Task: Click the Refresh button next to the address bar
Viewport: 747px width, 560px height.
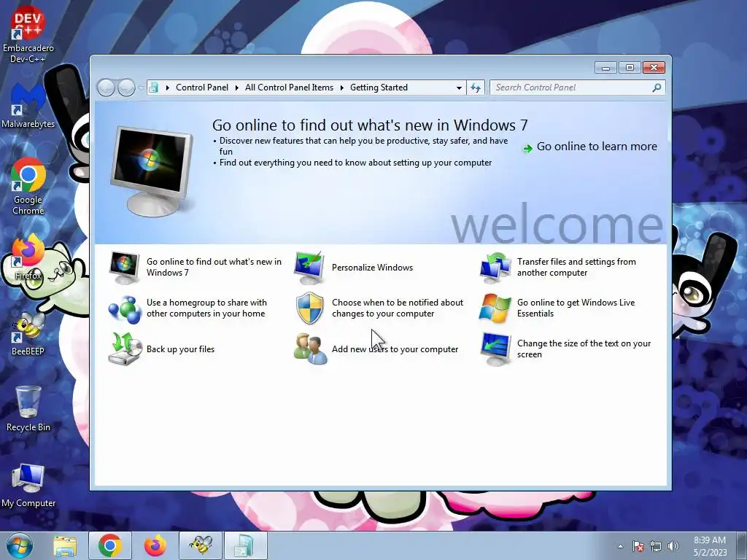Action: pyautogui.click(x=476, y=87)
